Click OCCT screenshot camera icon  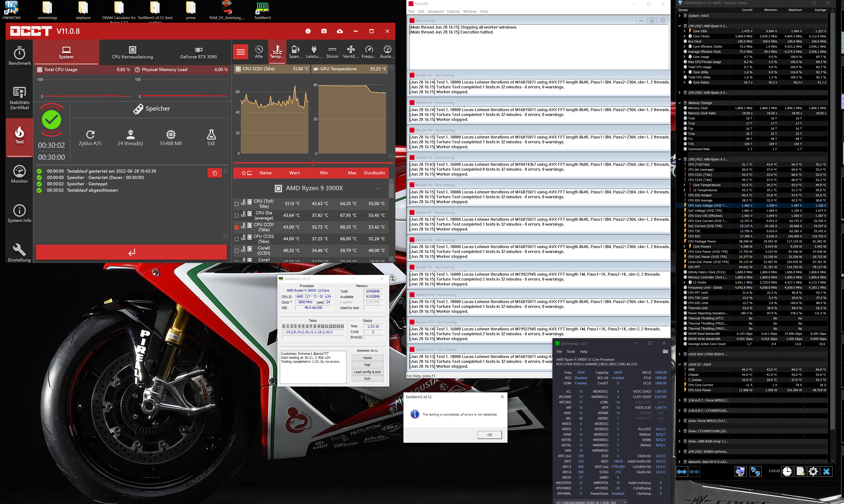pyautogui.click(x=324, y=31)
